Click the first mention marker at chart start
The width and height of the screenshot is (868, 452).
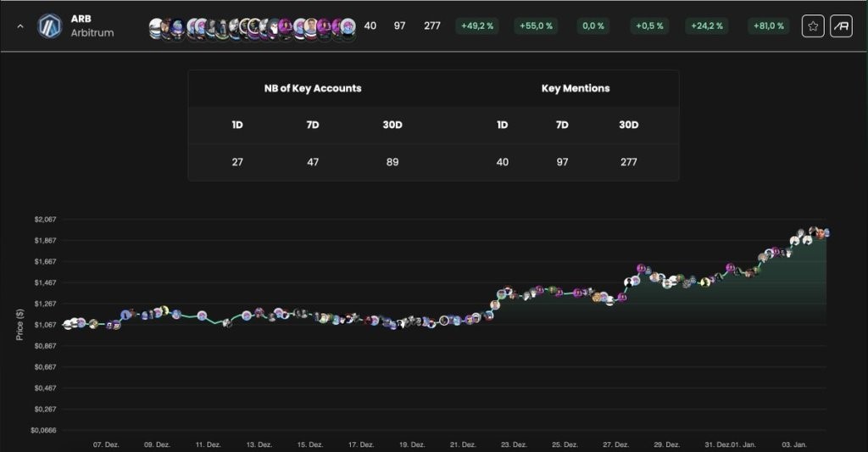68,325
